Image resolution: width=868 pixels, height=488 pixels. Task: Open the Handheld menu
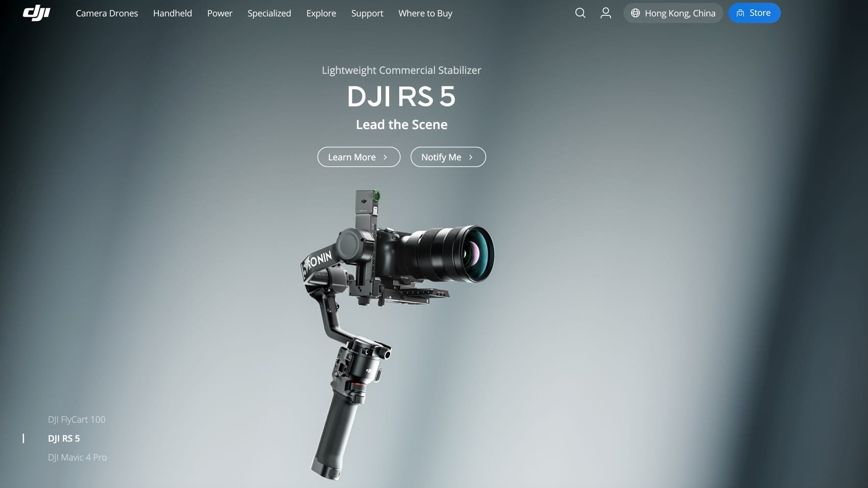tap(173, 13)
